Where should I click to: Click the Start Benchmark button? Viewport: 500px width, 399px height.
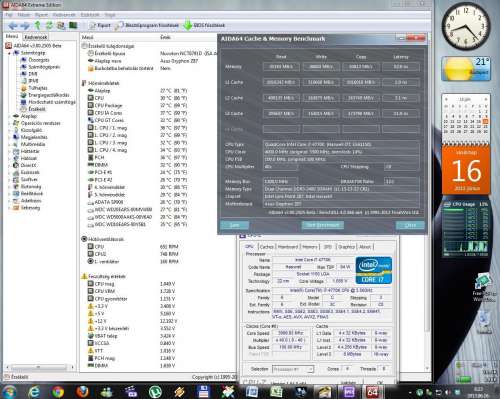pos(322,225)
